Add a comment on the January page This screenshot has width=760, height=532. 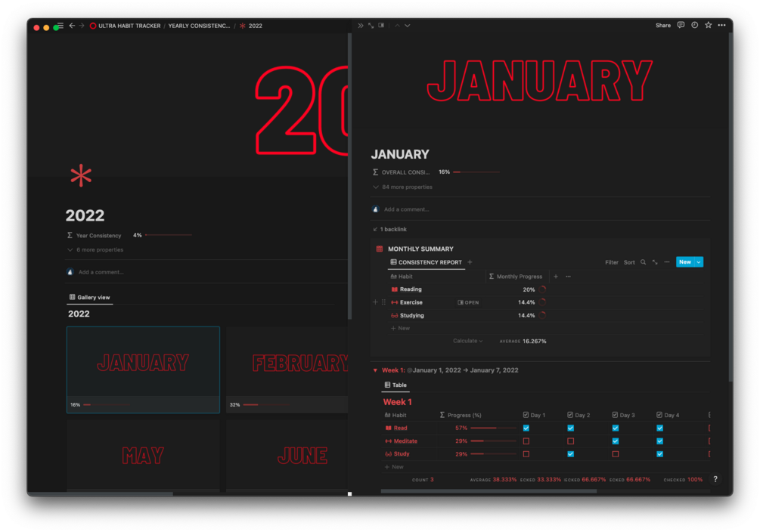click(407, 209)
